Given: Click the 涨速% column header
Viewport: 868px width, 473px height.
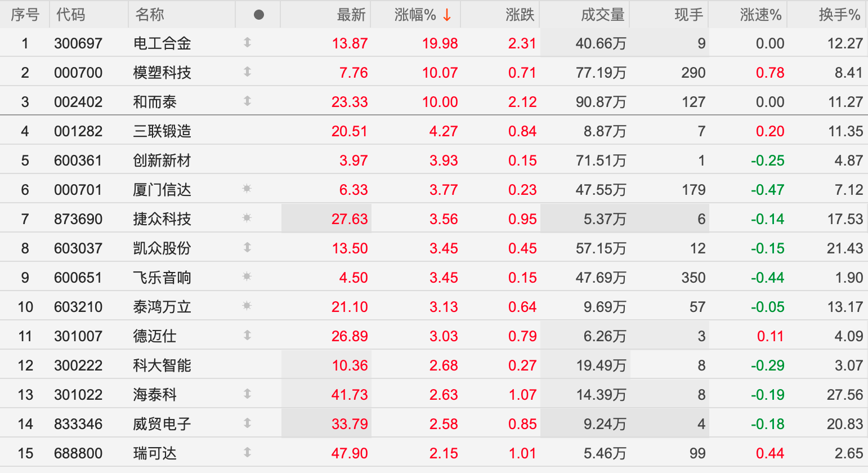Looking at the screenshot, I should (760, 15).
